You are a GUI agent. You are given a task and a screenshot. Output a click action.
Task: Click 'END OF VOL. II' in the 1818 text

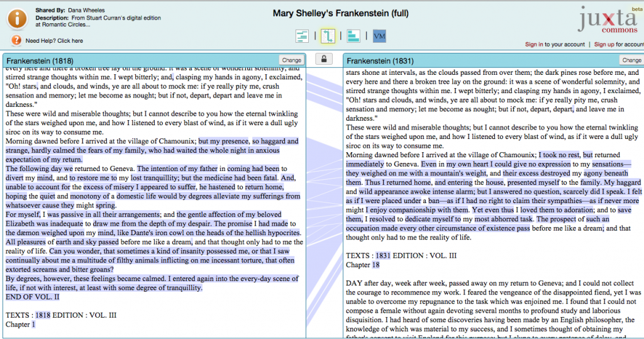click(33, 297)
